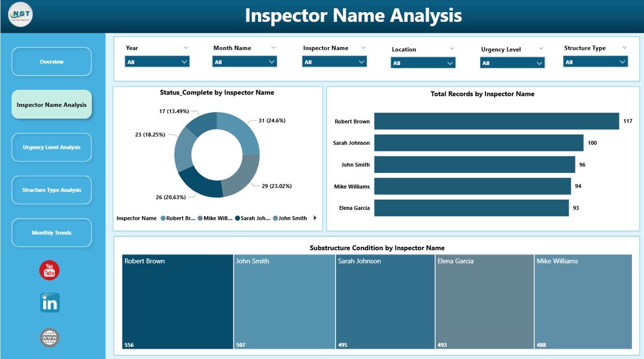Switch to the Overview page
Viewport: 644px width, 359px height.
pyautogui.click(x=51, y=61)
